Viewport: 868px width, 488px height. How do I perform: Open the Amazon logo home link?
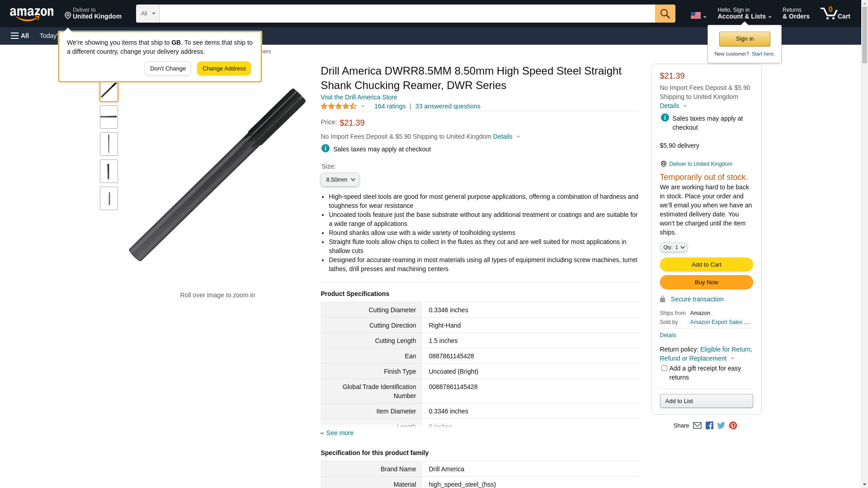point(32,14)
